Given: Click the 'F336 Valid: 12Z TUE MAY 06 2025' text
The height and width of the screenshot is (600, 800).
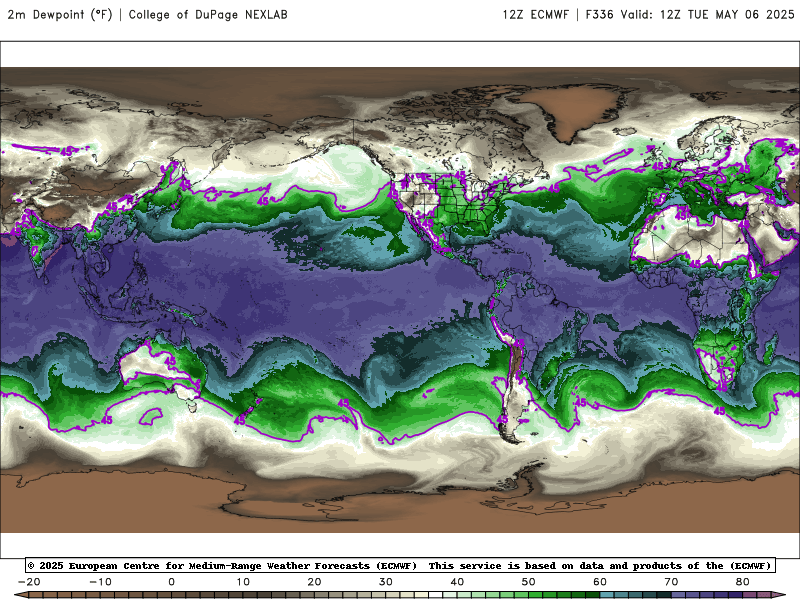Looking at the screenshot, I should pyautogui.click(x=690, y=14).
